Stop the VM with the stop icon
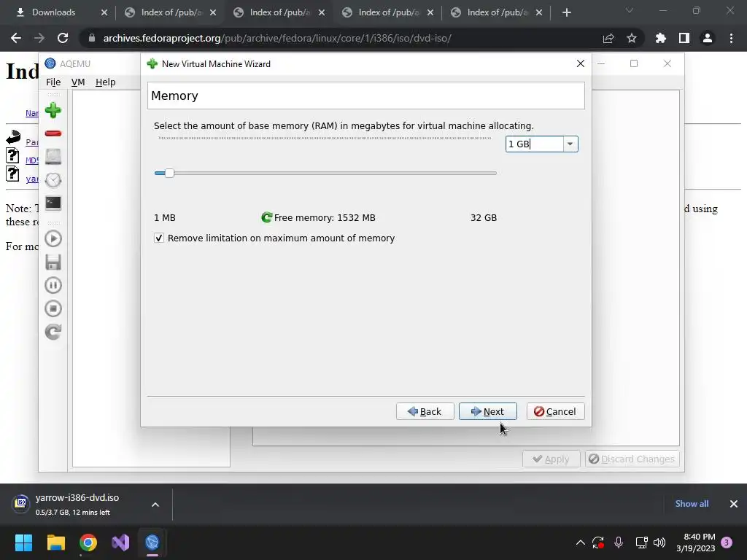This screenshot has height=560, width=747. pos(53,308)
